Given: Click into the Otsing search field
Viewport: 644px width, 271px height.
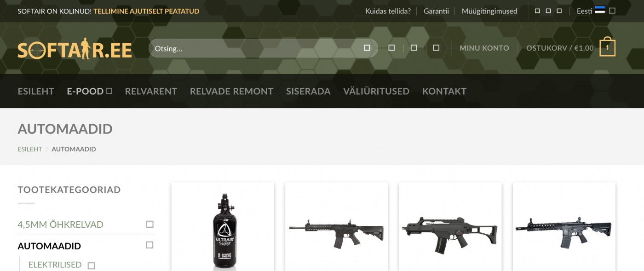Looking at the screenshot, I should [255, 48].
